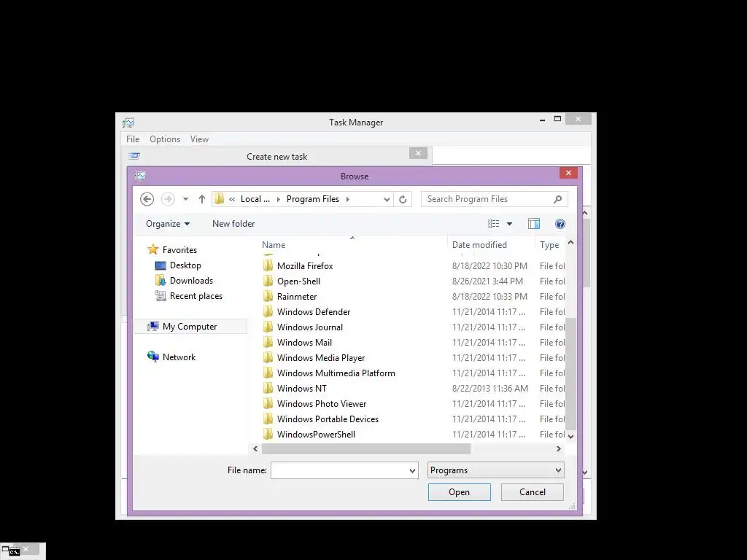The width and height of the screenshot is (747, 560).
Task: Expand the address bar history dropdown
Action: [x=387, y=200]
